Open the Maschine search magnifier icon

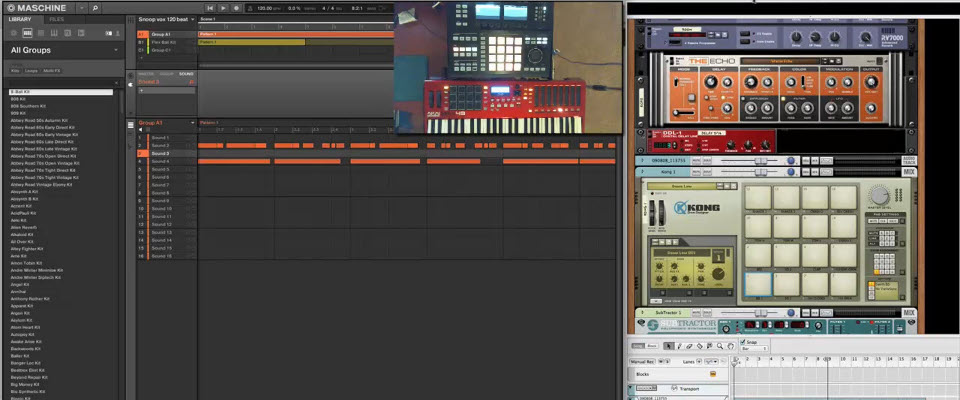[95, 8]
